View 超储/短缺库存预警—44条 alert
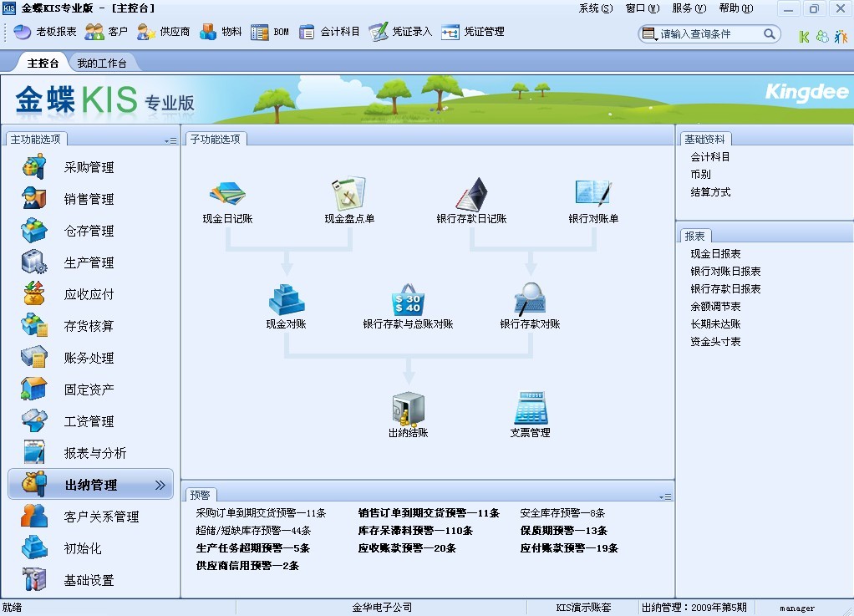 (x=253, y=531)
